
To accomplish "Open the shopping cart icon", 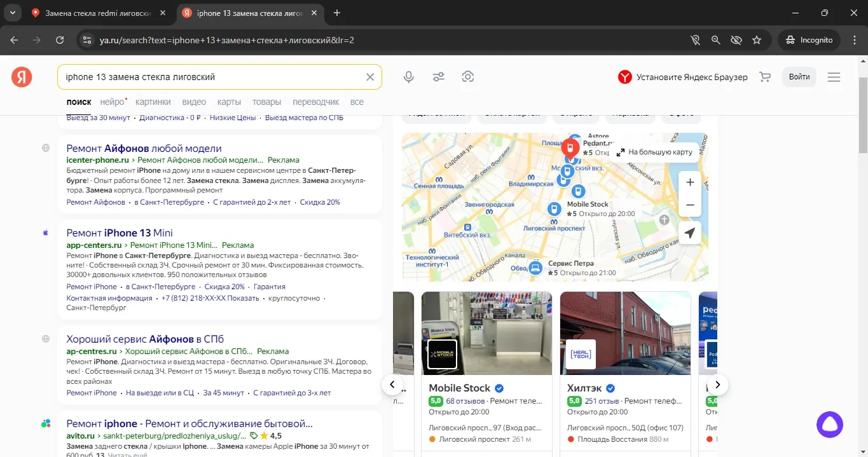I will click(765, 77).
